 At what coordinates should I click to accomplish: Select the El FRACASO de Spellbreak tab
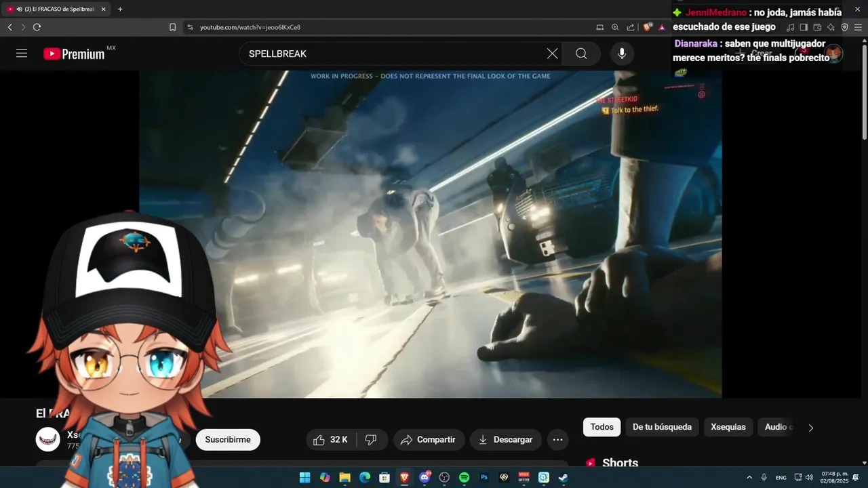(56, 9)
